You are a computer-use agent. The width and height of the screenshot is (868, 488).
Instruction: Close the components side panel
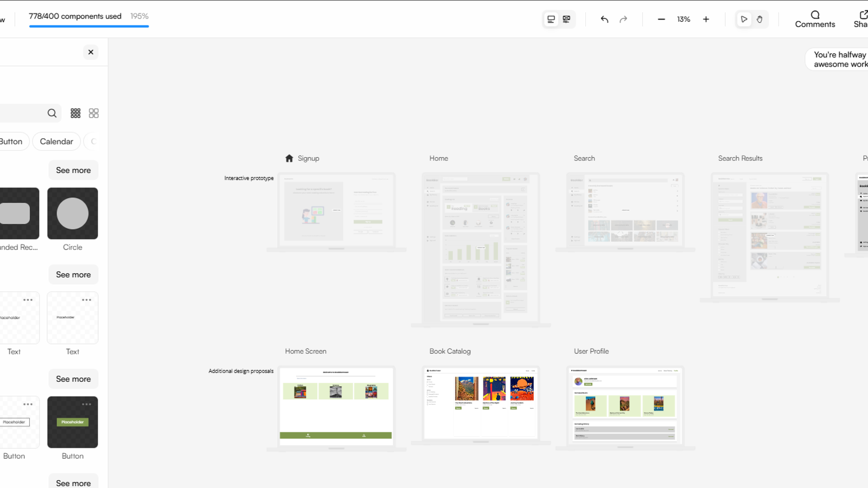[x=91, y=52]
